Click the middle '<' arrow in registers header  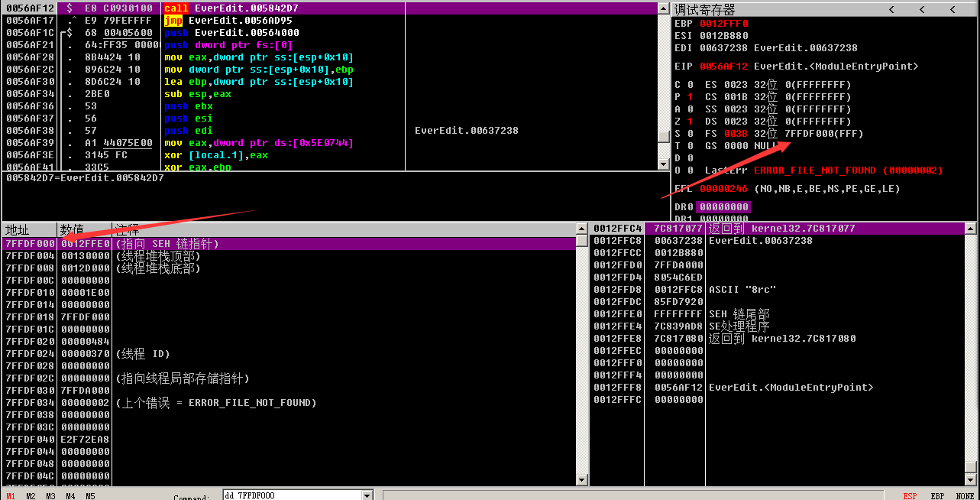[922, 9]
